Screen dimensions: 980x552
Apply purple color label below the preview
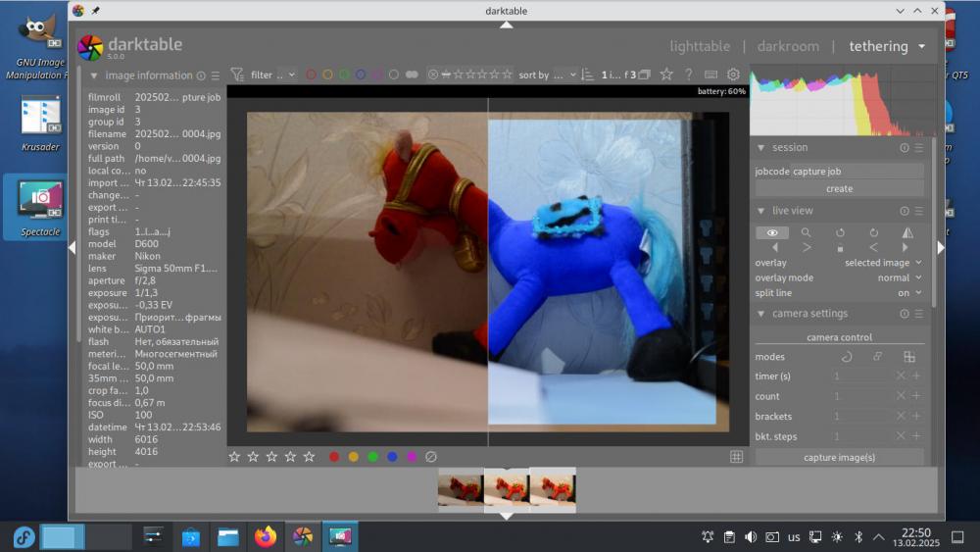point(412,457)
